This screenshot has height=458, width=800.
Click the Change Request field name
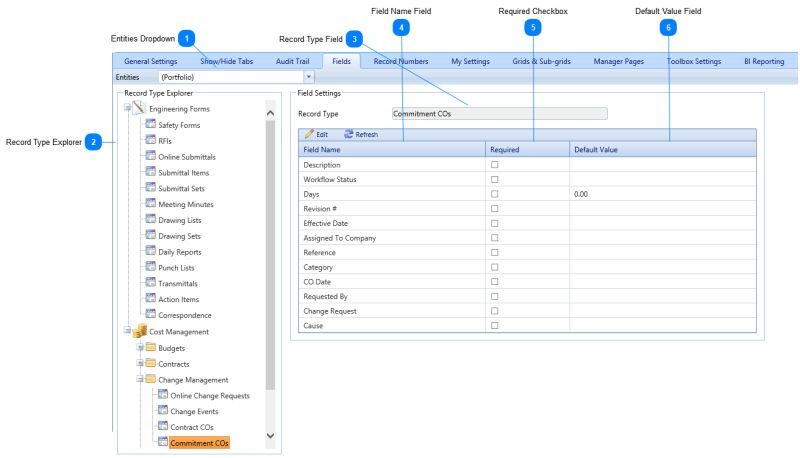coord(330,311)
